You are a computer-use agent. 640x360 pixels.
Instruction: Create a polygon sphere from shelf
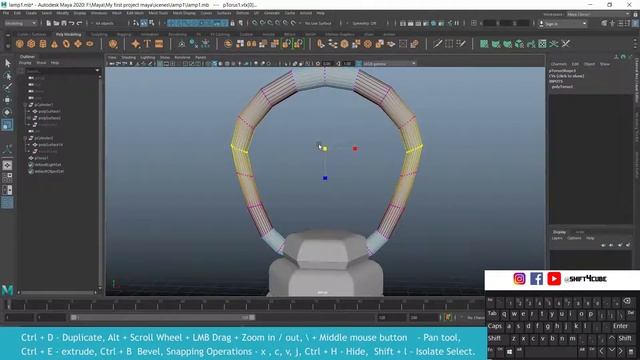20,44
